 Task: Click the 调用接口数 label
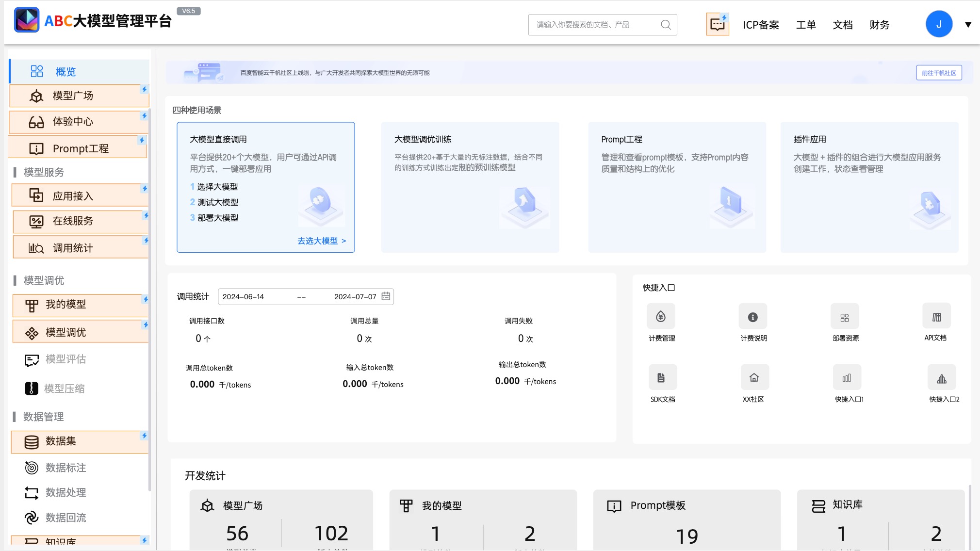[x=207, y=321]
